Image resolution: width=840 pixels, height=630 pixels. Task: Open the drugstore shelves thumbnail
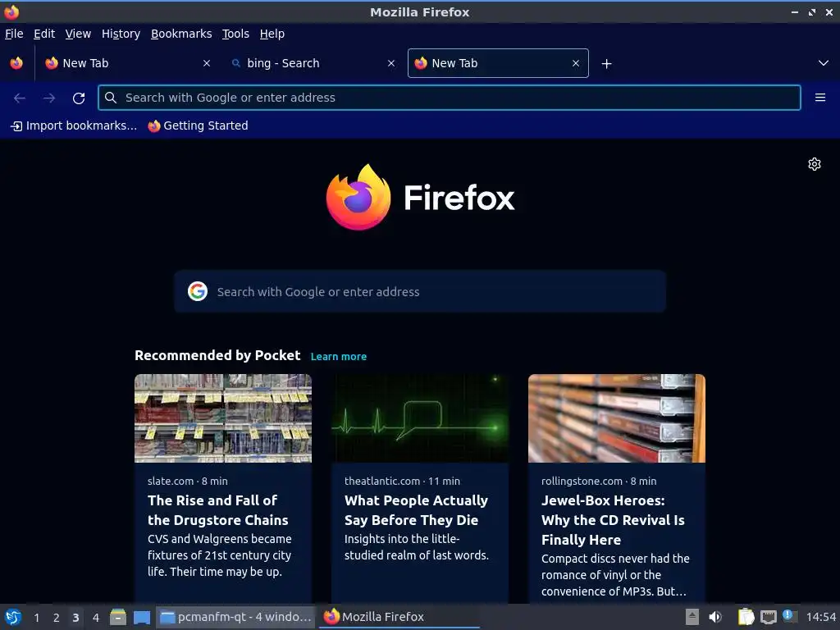(223, 418)
